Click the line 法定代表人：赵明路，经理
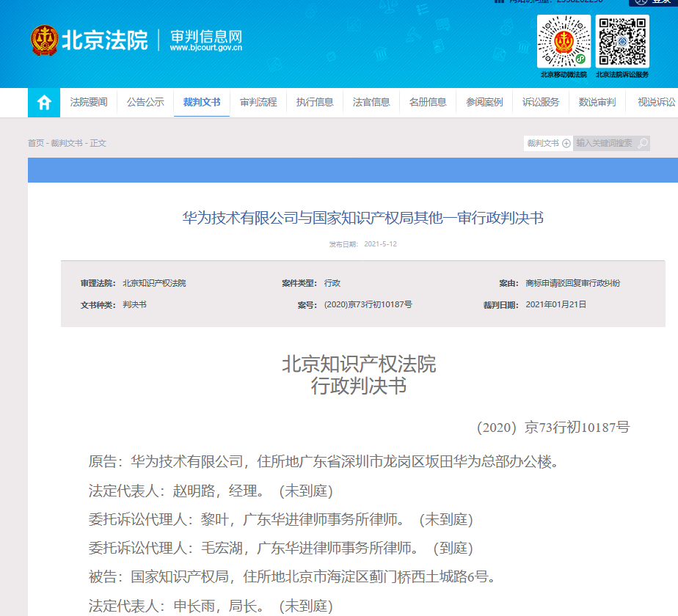678x616 pixels. (x=211, y=491)
